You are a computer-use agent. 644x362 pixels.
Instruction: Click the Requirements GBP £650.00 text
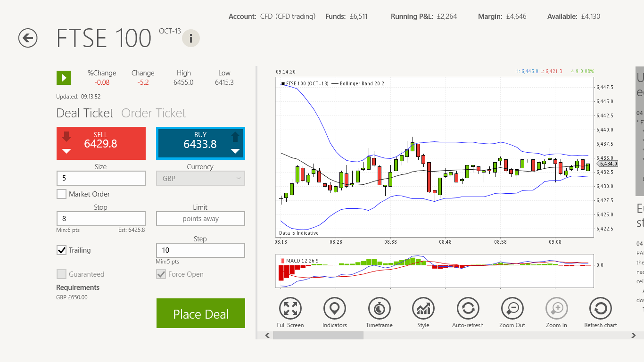pos(72,297)
